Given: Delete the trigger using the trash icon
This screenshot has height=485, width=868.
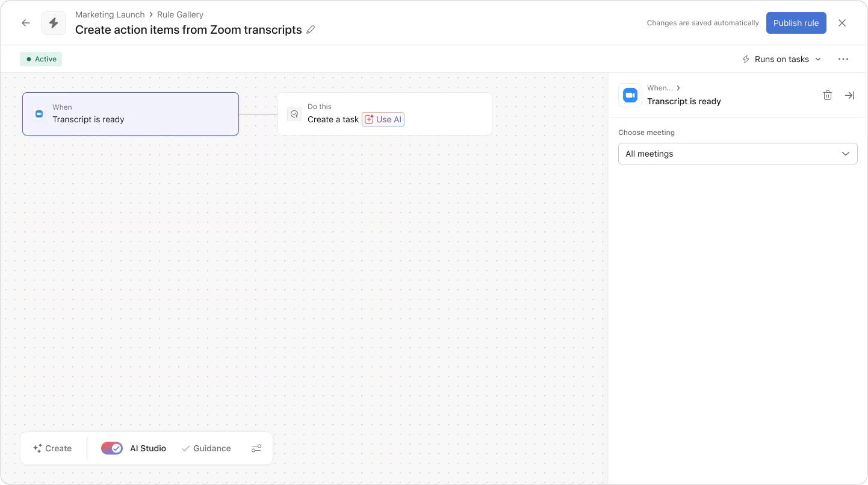Looking at the screenshot, I should [x=828, y=95].
